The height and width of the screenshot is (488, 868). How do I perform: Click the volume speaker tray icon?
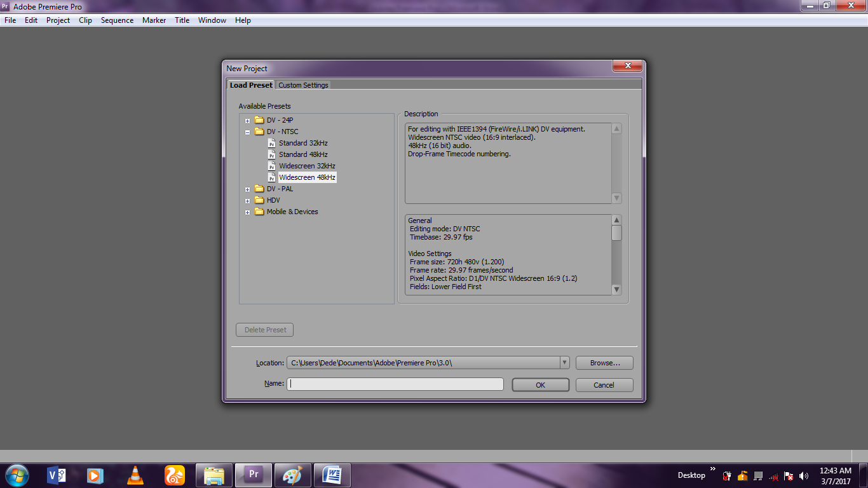pyautogui.click(x=804, y=475)
